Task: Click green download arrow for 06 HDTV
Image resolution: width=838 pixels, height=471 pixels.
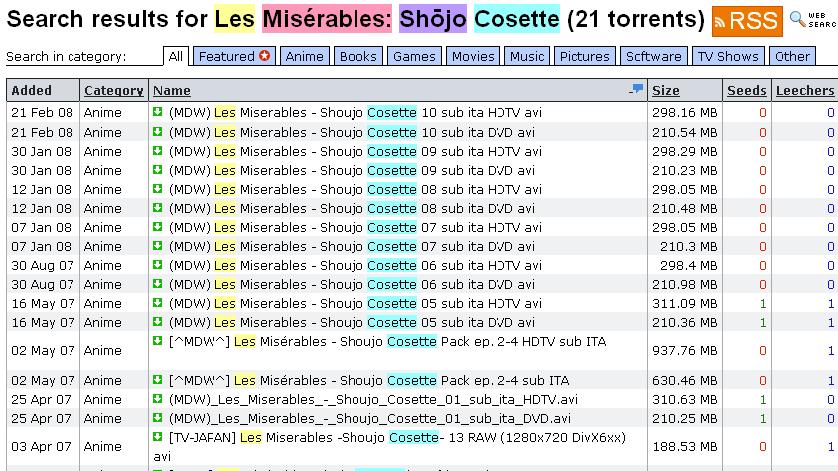Action: [157, 264]
